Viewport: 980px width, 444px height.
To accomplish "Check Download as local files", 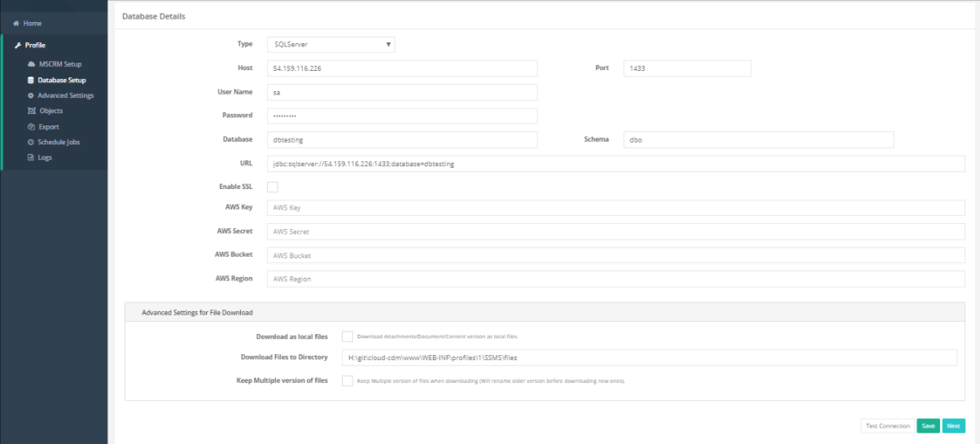I will tap(348, 336).
